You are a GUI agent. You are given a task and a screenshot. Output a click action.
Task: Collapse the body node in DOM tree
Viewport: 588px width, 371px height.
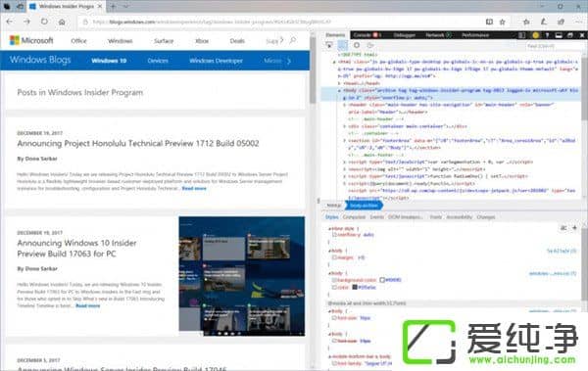point(339,91)
